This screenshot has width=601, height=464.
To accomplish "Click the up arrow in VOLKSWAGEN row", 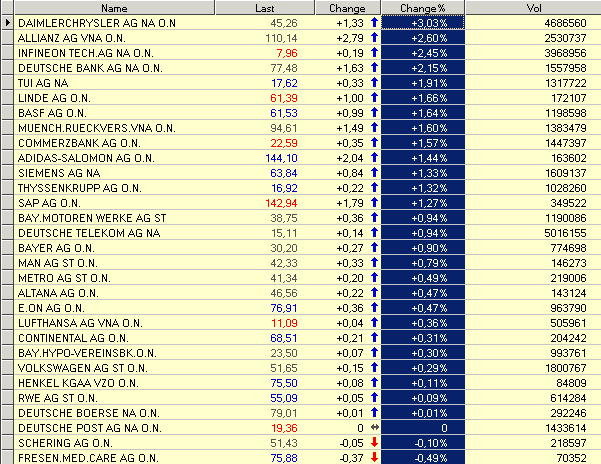I will point(374,367).
